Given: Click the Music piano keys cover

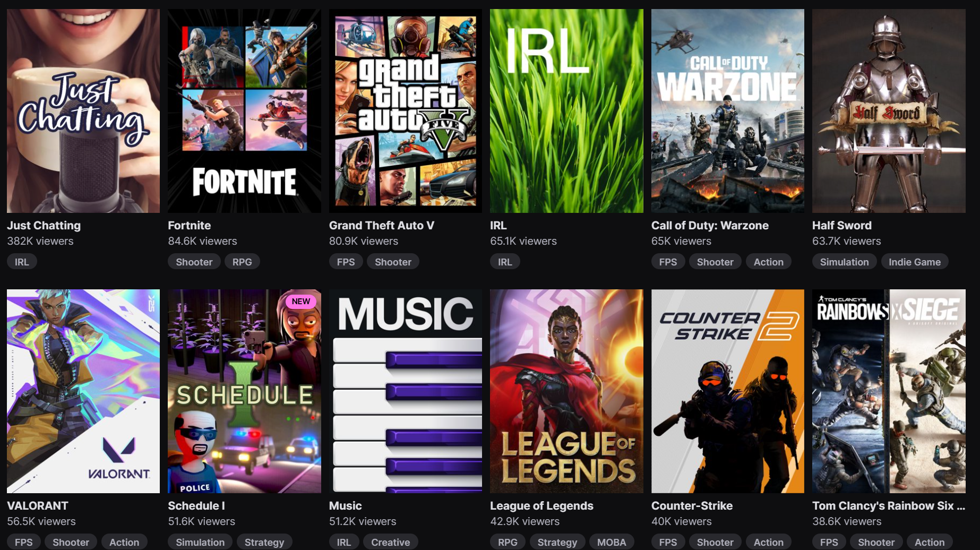Looking at the screenshot, I should coord(406,391).
